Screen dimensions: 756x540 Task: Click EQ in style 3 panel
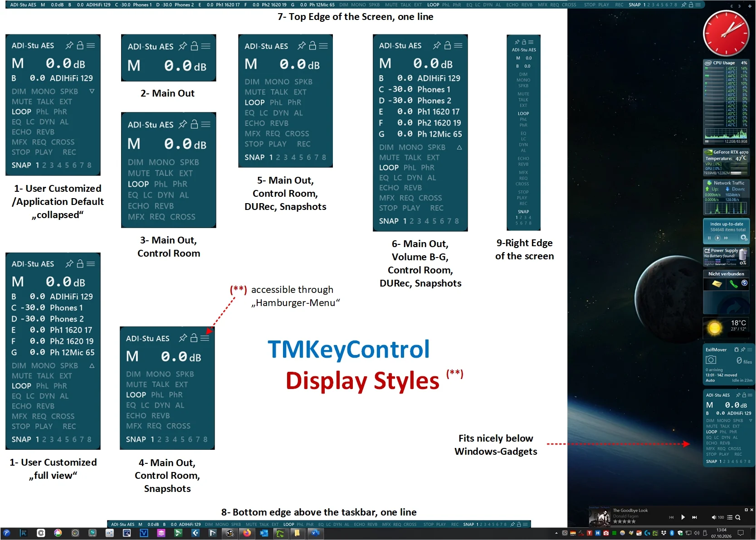coord(133,195)
